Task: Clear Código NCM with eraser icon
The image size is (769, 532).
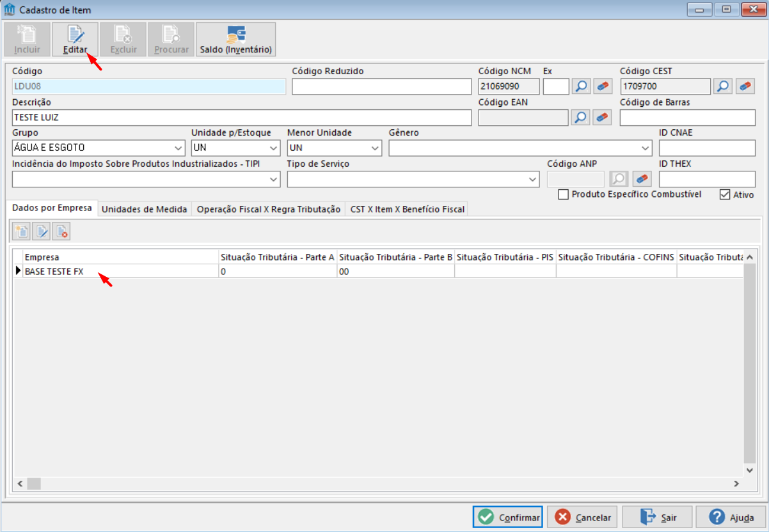Action: point(603,86)
